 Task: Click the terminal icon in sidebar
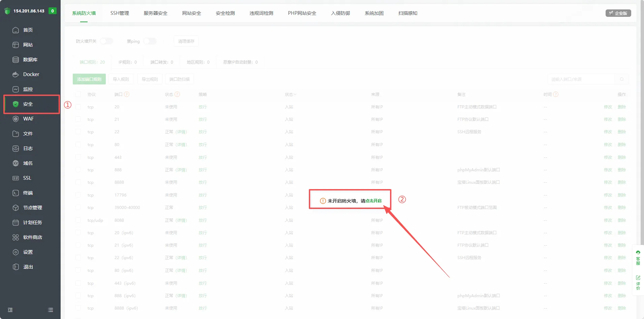point(15,193)
